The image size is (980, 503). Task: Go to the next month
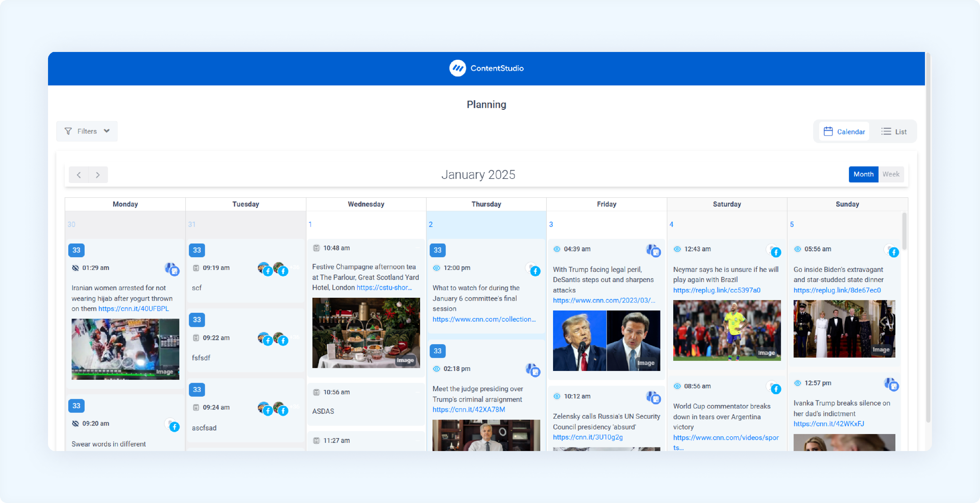[98, 175]
